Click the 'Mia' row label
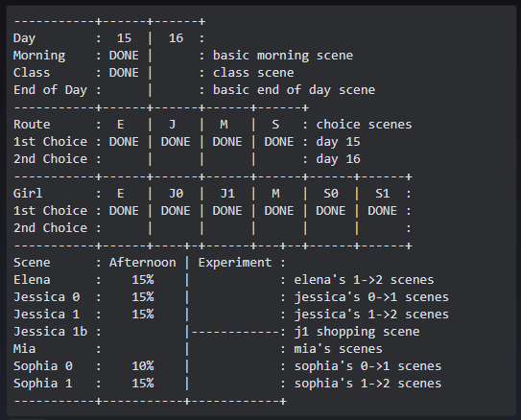Image resolution: width=521 pixels, height=420 pixels. click(x=24, y=349)
